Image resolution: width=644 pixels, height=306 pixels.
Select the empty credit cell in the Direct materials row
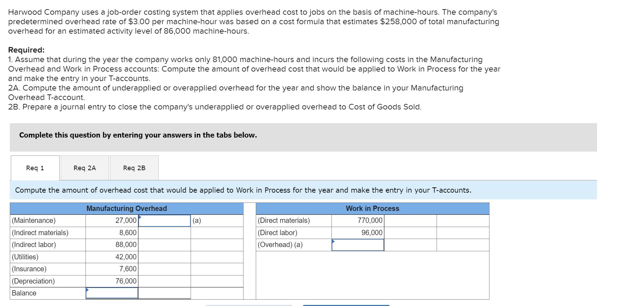tap(410, 221)
